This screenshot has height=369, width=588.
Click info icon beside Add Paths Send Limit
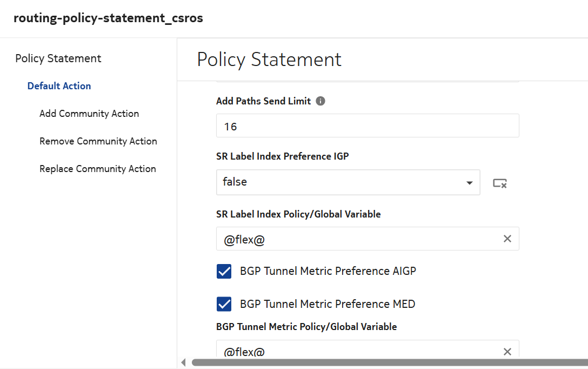point(320,101)
